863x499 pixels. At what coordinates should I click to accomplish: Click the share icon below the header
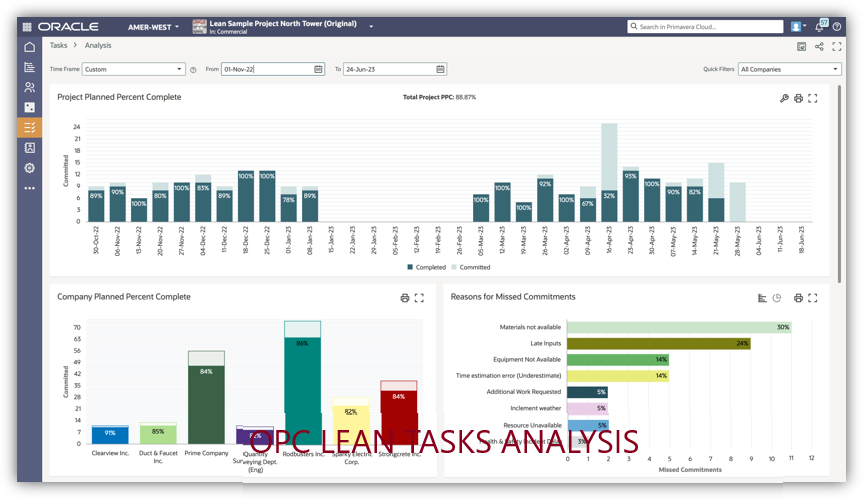coord(819,46)
